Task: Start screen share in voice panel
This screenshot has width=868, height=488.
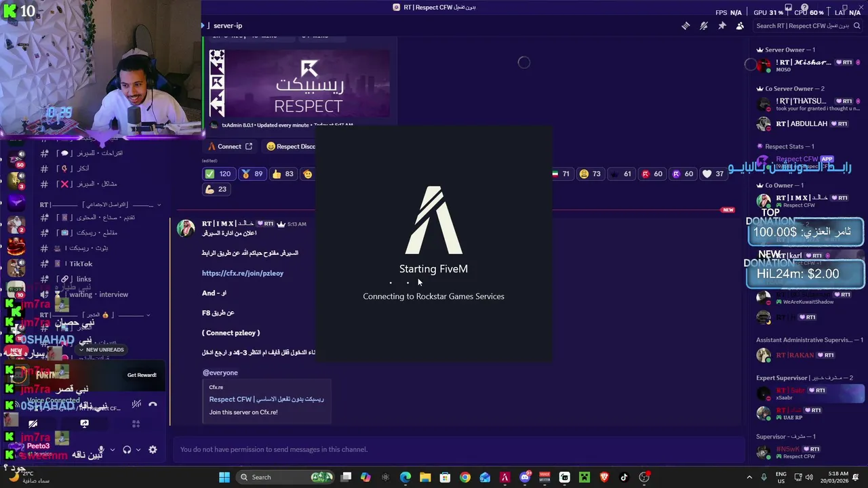Action: (x=84, y=424)
